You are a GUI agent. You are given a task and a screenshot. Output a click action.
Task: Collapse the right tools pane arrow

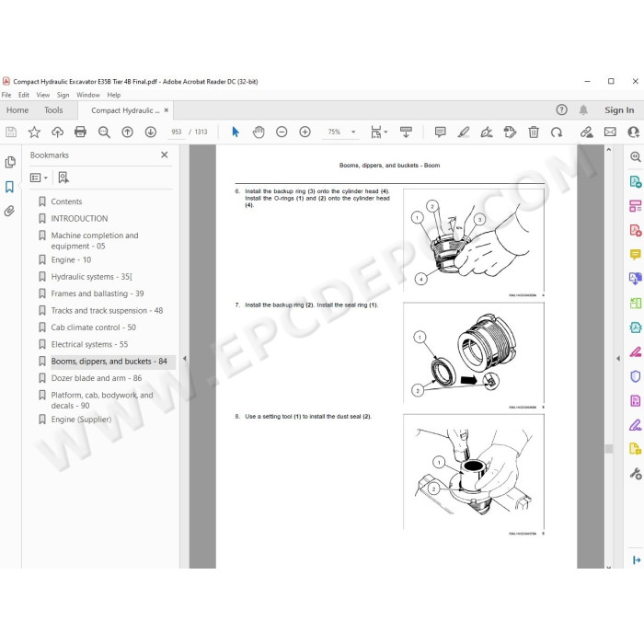tap(618, 359)
